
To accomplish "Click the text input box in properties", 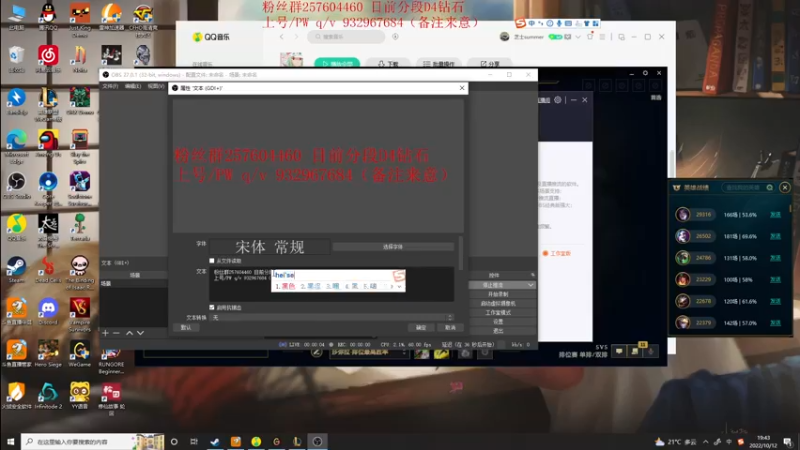I will click(332, 284).
